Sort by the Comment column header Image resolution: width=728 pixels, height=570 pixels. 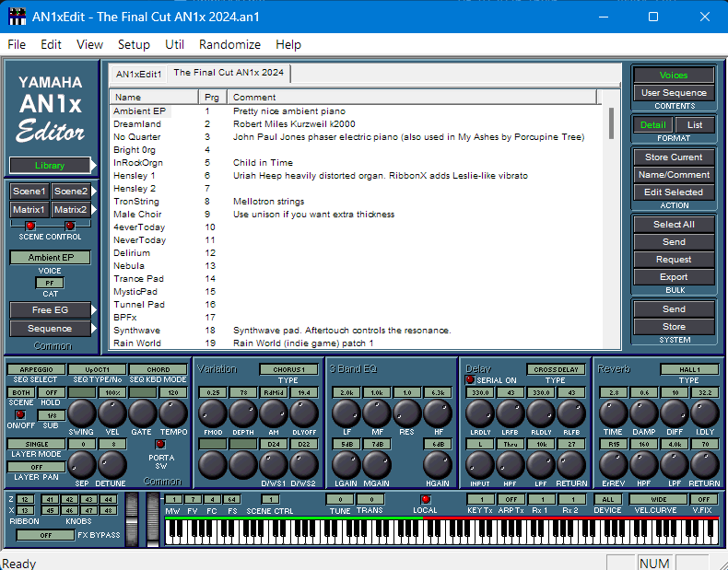pos(412,98)
